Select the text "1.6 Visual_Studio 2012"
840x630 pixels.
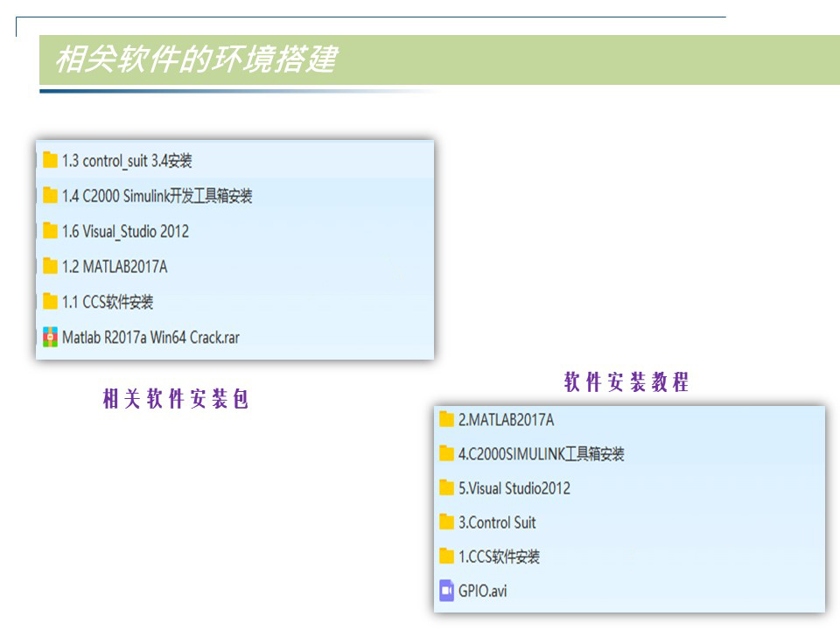(125, 231)
